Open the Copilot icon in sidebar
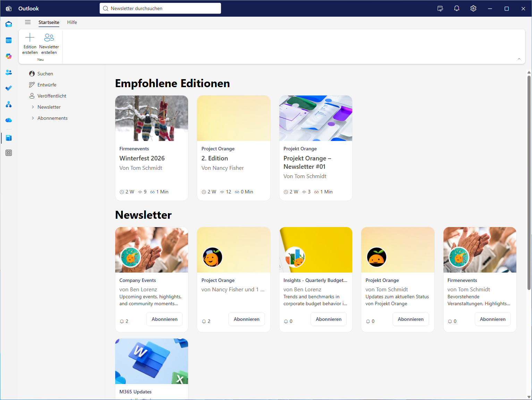The image size is (532, 400). coord(9,56)
